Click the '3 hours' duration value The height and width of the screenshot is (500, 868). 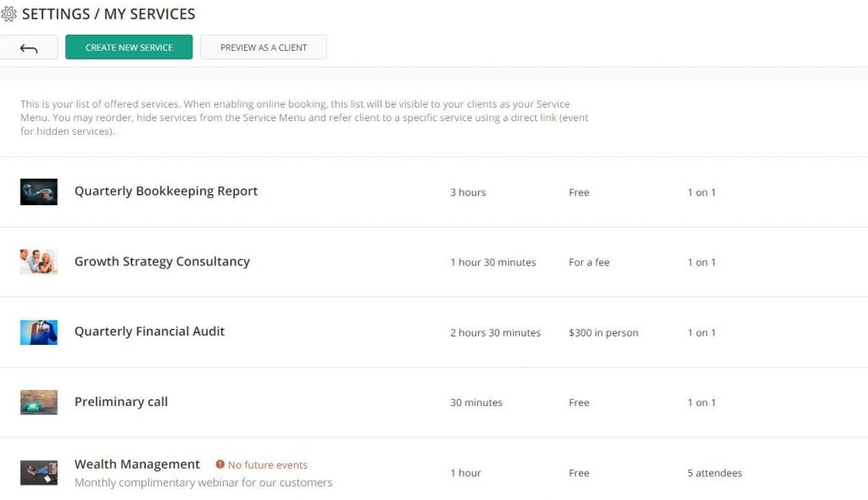click(x=468, y=192)
